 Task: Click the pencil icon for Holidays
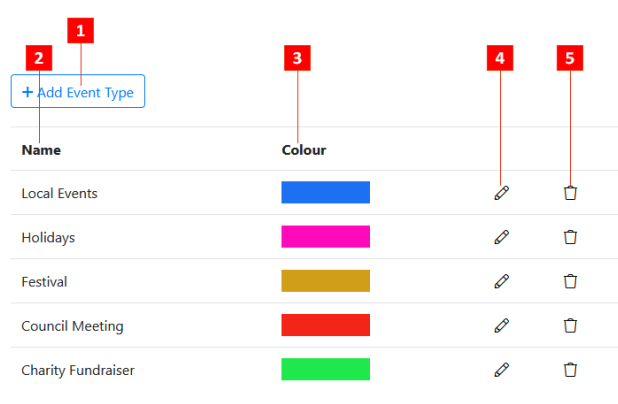coord(501,237)
